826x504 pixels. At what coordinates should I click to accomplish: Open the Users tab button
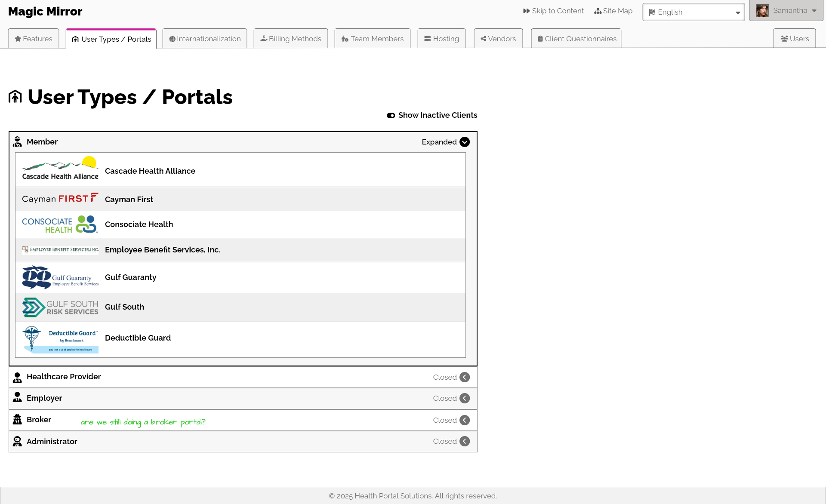[x=795, y=39]
